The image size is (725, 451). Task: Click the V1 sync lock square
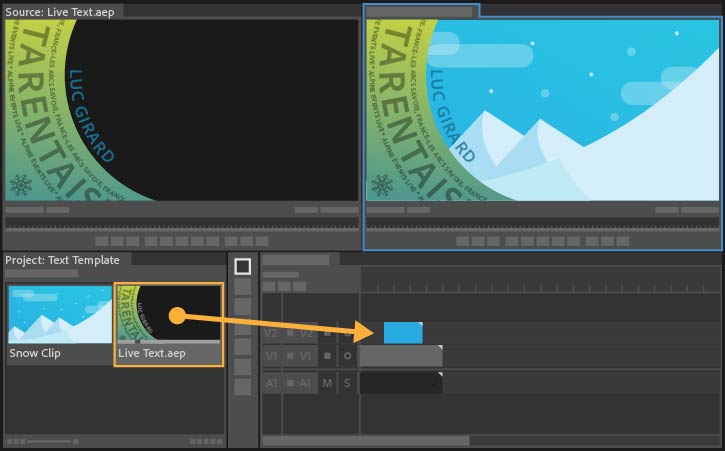pos(327,356)
